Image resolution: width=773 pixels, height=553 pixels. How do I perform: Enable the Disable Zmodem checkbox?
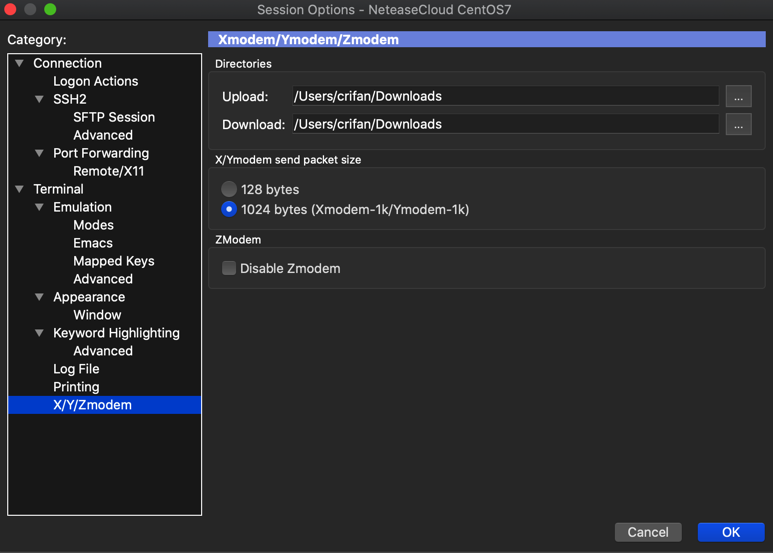(x=229, y=268)
